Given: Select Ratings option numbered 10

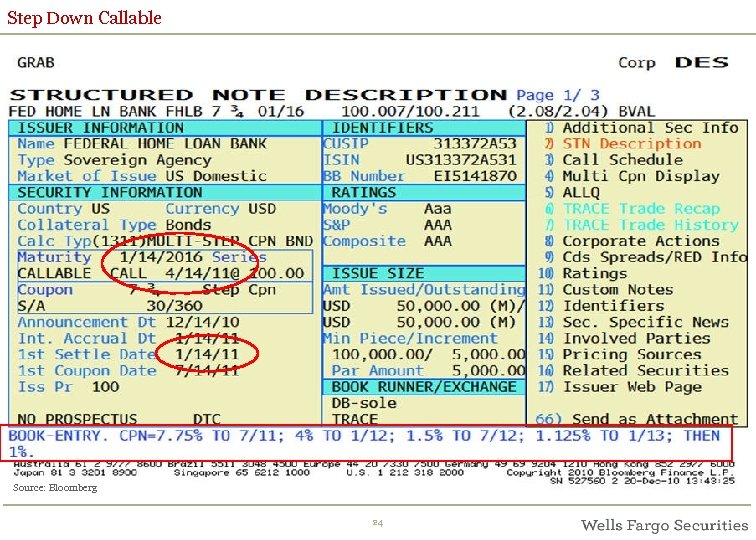Looking at the screenshot, I should pyautogui.click(x=582, y=273).
